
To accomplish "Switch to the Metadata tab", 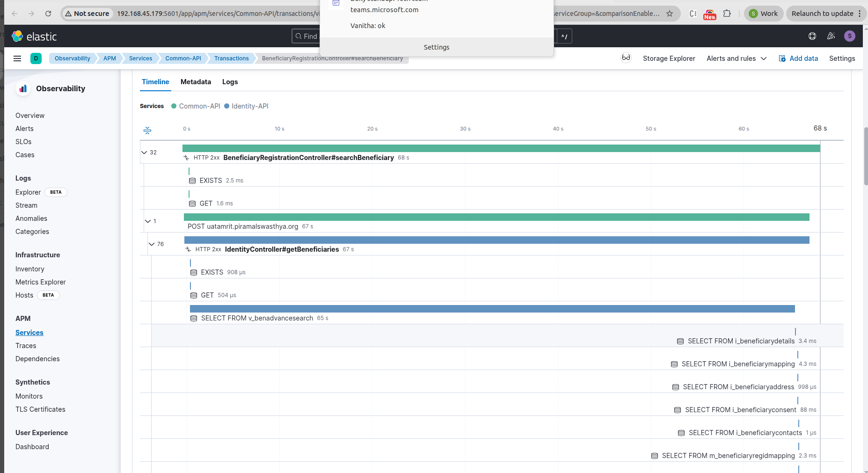I will (x=196, y=82).
